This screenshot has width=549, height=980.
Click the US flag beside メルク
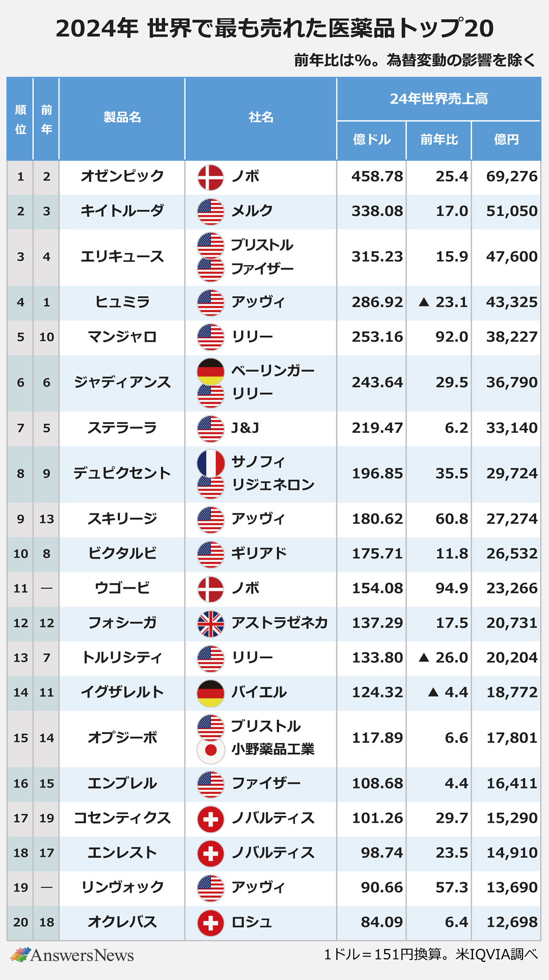click(210, 212)
